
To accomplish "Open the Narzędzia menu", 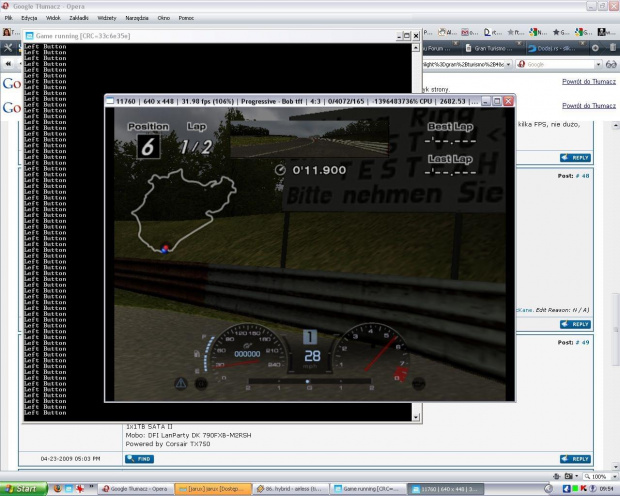I will [137, 18].
